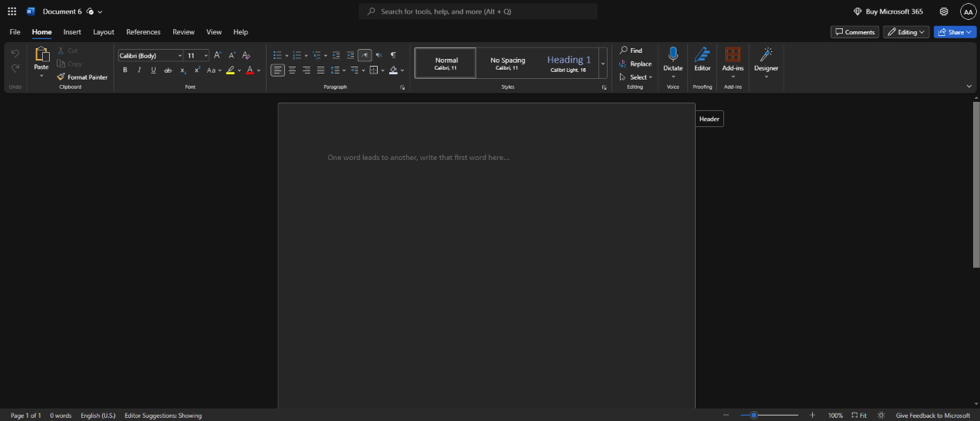980x421 pixels.
Task: Expand the numbering list dropdown arrow
Action: [306, 56]
